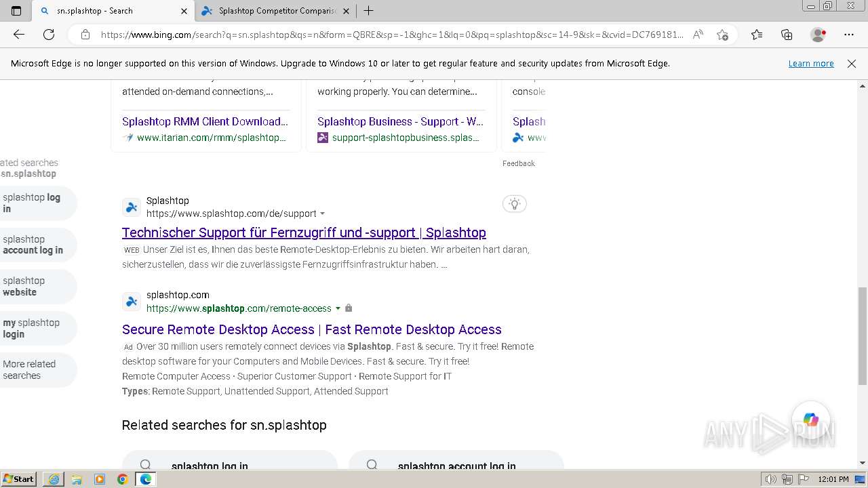Open www.itarian.com/rmm/splashtop URL

(211, 138)
